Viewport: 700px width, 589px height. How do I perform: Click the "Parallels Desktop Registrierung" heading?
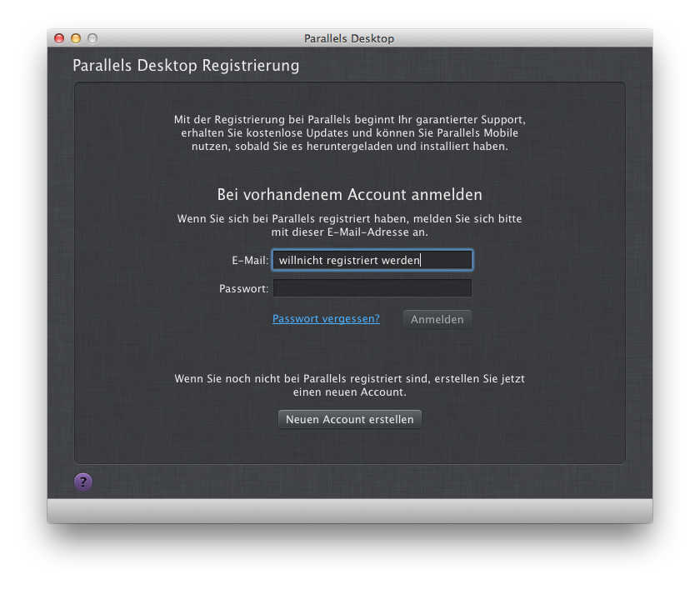tap(186, 66)
